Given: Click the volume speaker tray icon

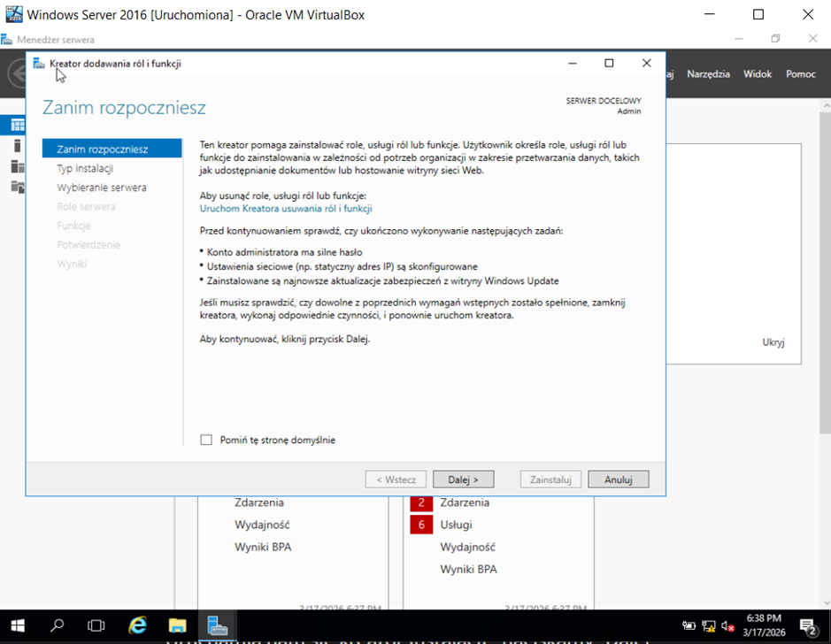Looking at the screenshot, I should 727,625.
